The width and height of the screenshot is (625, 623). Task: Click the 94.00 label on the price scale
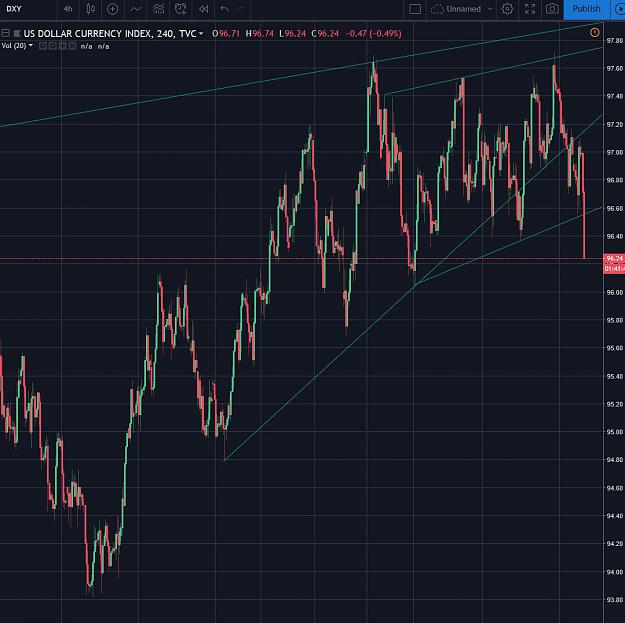(614, 572)
